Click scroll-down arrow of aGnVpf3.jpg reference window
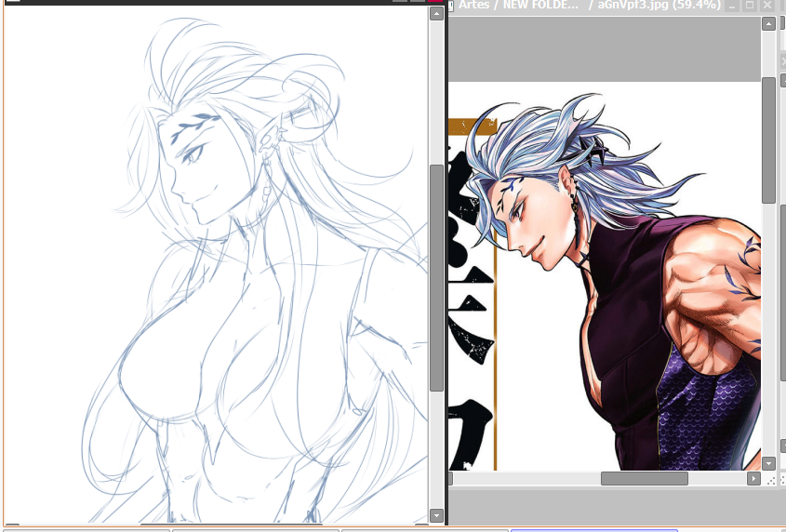This screenshot has width=786, height=532. coord(768,463)
